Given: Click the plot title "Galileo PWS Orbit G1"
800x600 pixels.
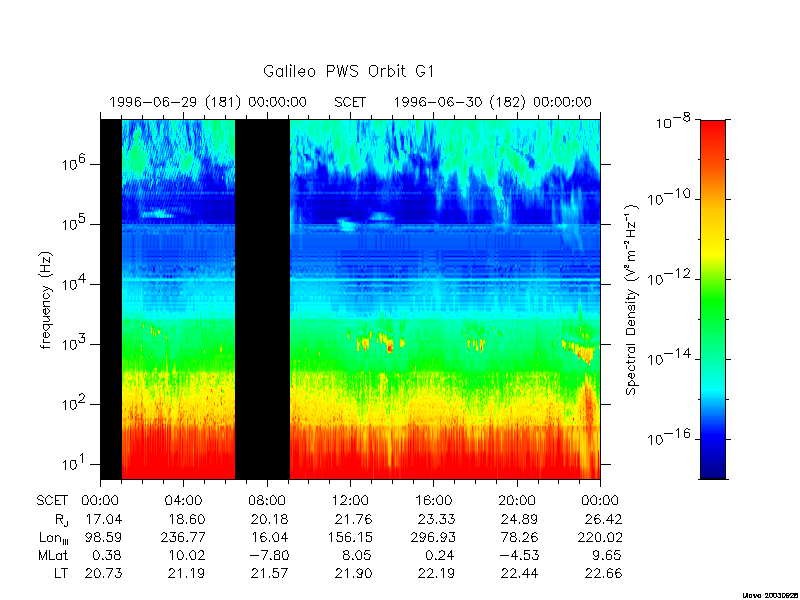Looking at the screenshot, I should 348,71.
